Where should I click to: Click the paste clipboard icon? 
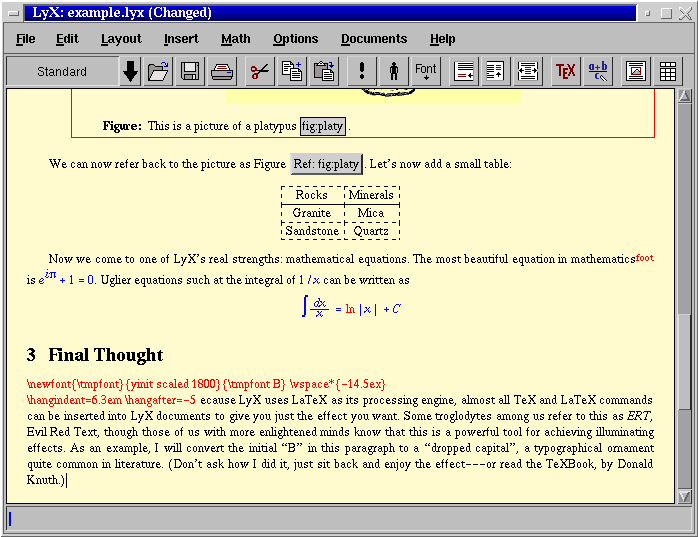coord(324,71)
